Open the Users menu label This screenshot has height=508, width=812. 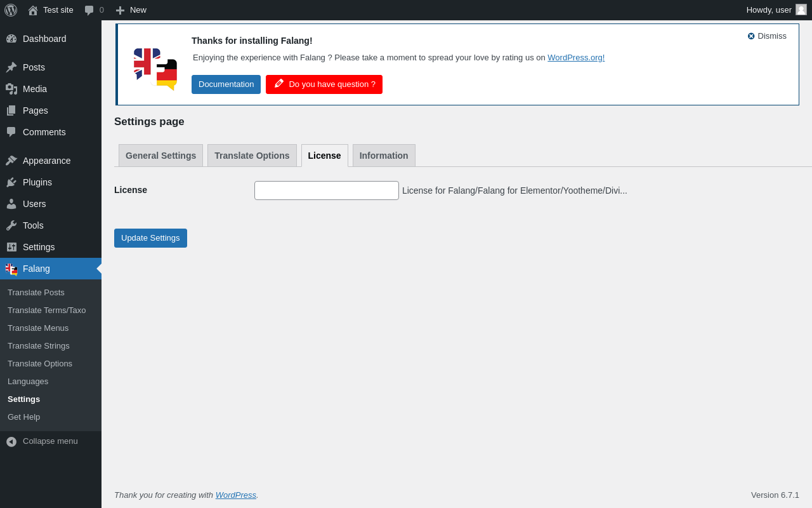click(x=34, y=204)
